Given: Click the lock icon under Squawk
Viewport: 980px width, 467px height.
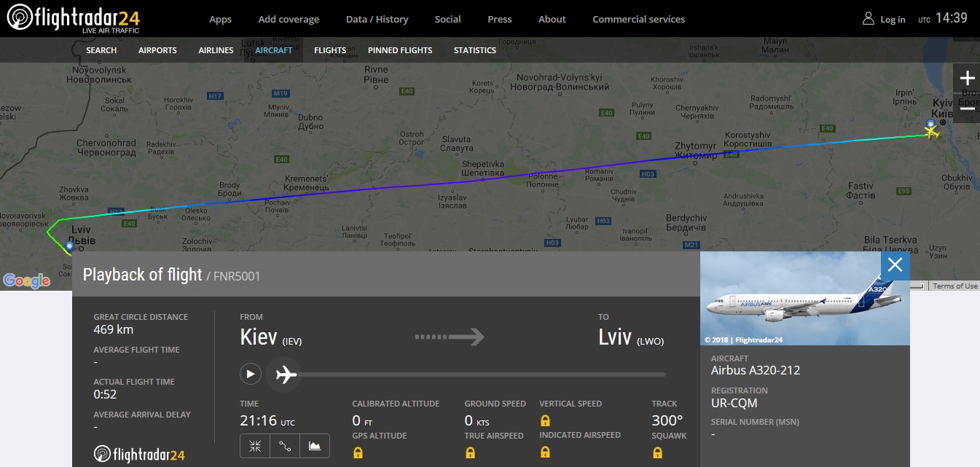Looking at the screenshot, I should [x=657, y=452].
